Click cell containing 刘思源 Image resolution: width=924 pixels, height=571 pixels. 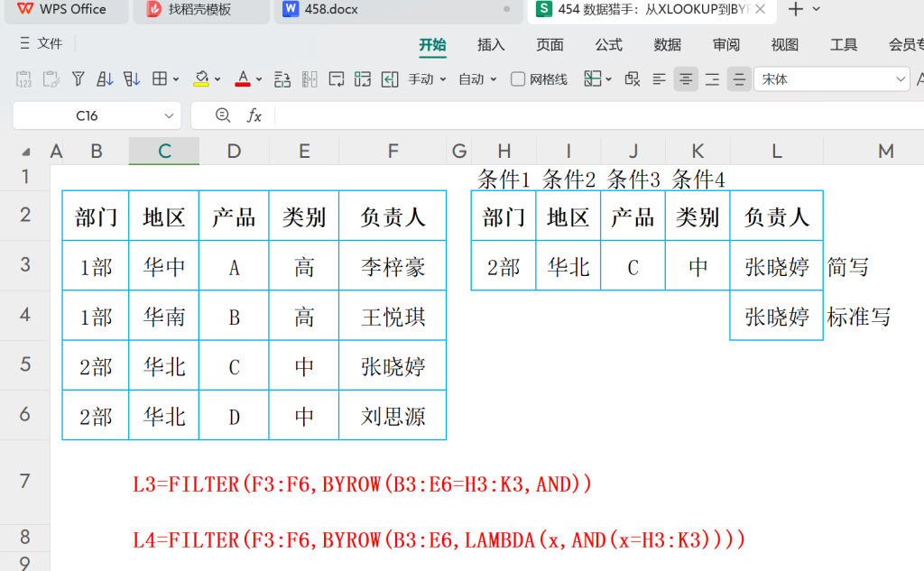pos(393,417)
